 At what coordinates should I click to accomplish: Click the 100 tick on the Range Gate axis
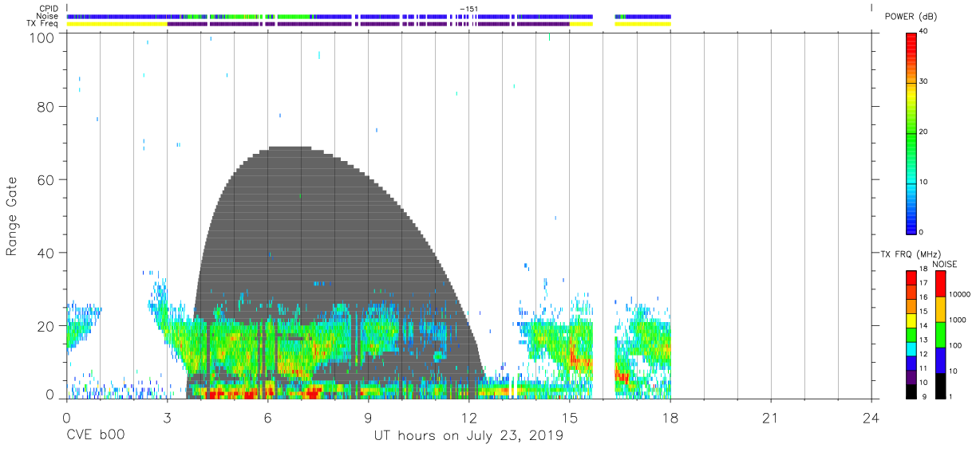[x=42, y=37]
